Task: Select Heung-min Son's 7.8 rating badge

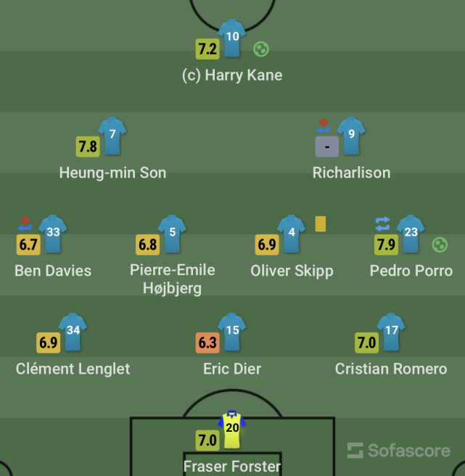Action: pyautogui.click(x=88, y=147)
